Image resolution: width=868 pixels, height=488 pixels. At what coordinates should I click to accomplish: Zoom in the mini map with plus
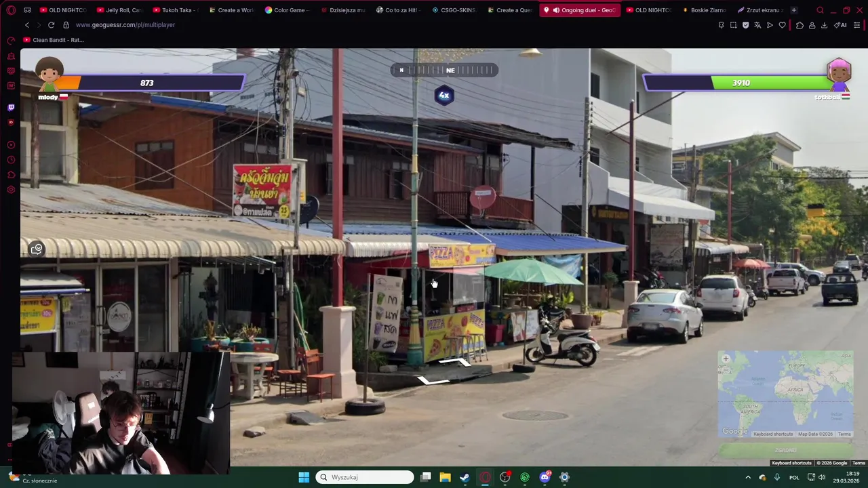(726, 359)
